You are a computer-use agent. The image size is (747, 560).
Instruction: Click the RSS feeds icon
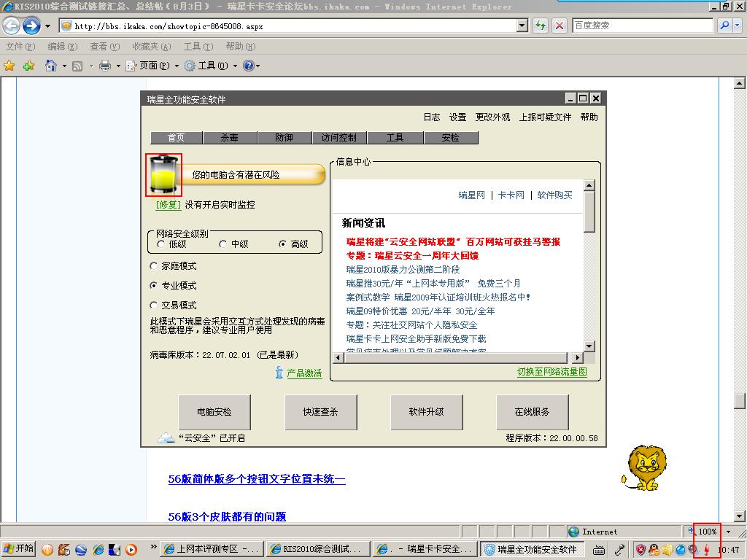point(77,66)
